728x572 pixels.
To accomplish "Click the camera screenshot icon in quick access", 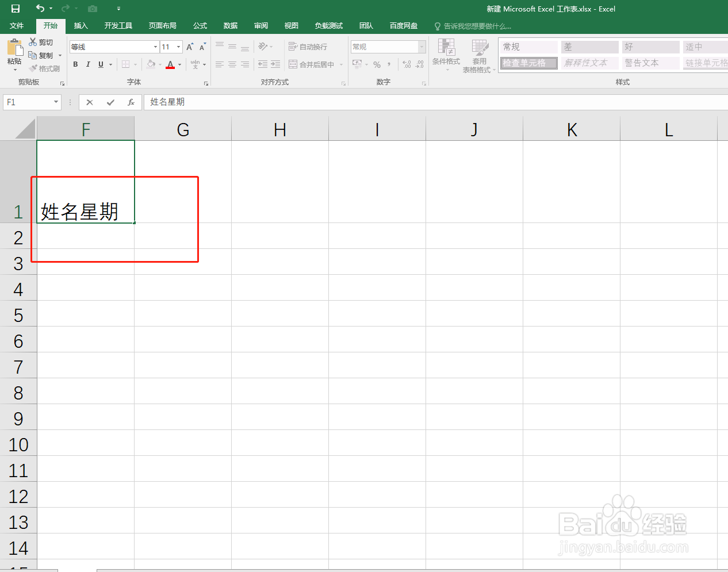I will coord(93,9).
